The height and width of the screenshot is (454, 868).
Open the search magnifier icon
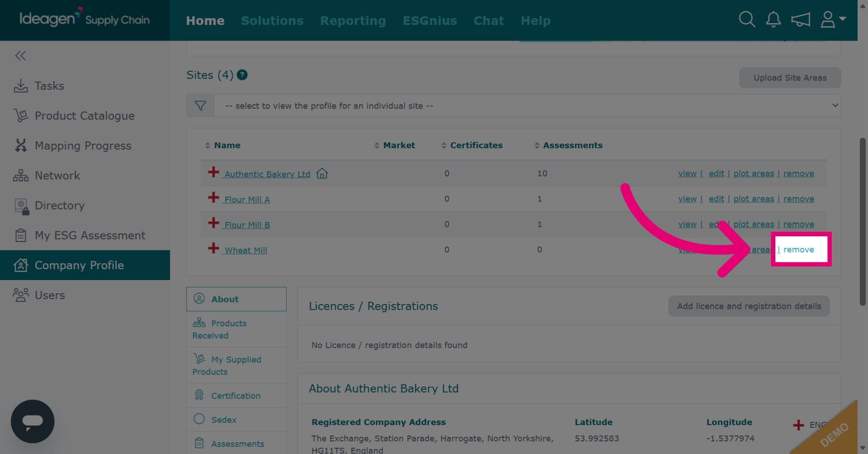point(747,19)
